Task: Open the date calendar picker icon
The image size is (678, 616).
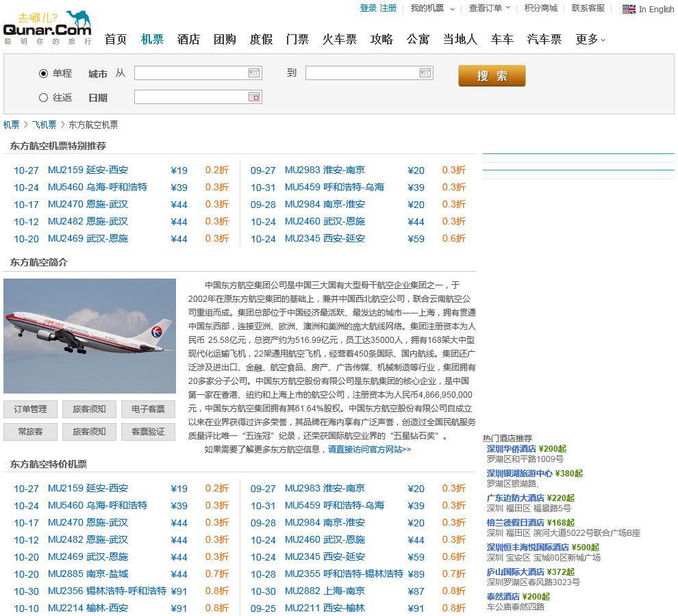Action: [x=254, y=97]
